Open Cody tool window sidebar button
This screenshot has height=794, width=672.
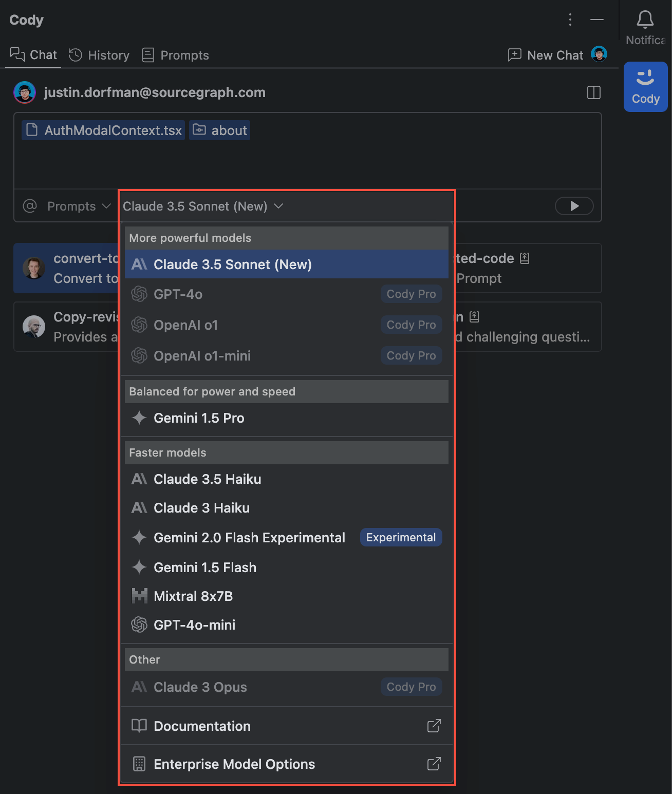646,87
